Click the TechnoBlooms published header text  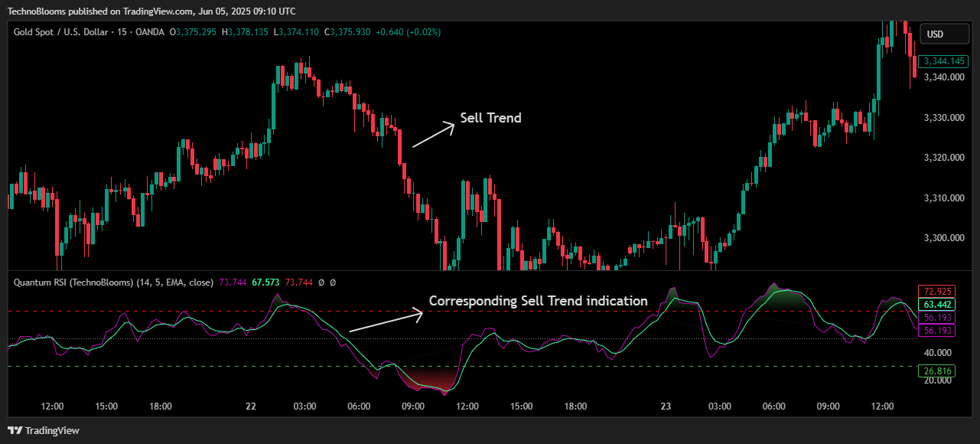151,11
